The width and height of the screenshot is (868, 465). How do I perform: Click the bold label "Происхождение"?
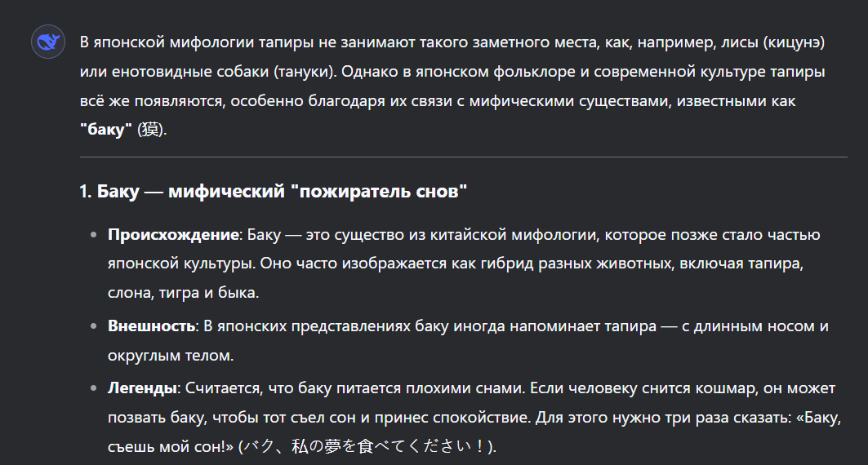point(172,235)
